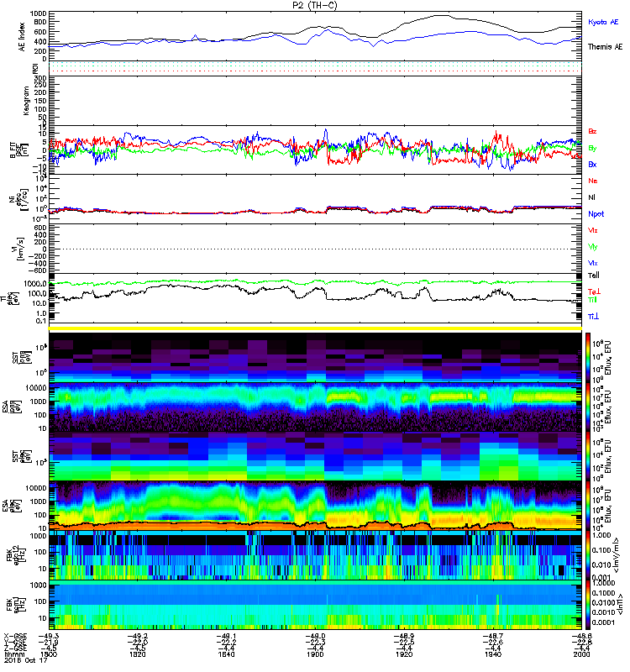Screen dimensions: 630x672
Task: Click the 1000.0 tick on temperature axis
Action: [x=35, y=284]
